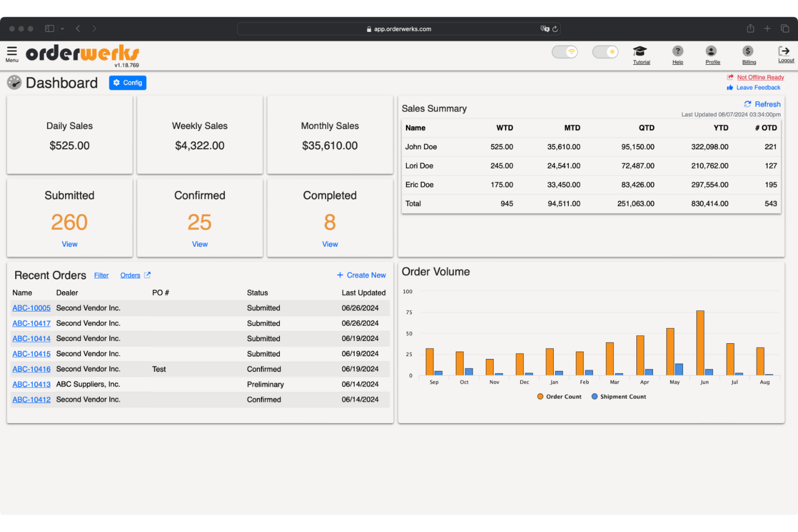
Task: Open the hamburger Menu icon
Action: click(12, 51)
